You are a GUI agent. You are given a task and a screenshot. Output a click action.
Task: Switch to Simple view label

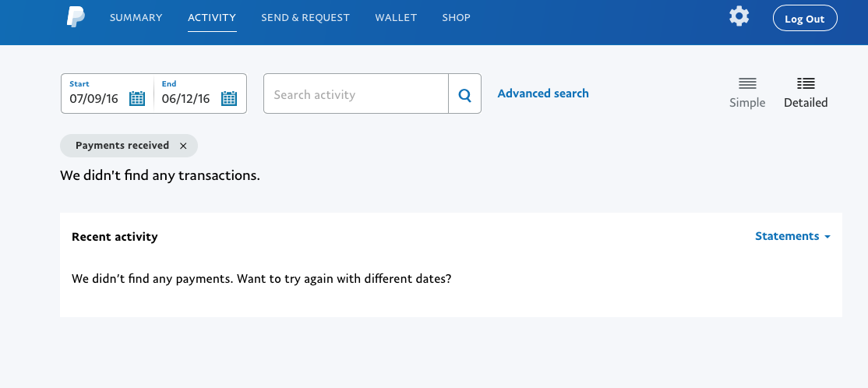pos(747,103)
